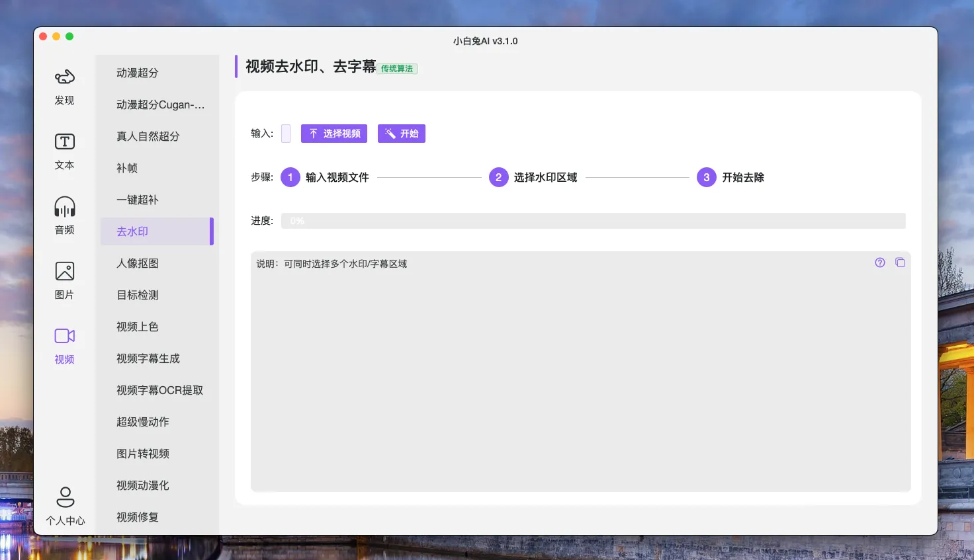Copy log with the copy icon
The image size is (974, 560).
900,262
